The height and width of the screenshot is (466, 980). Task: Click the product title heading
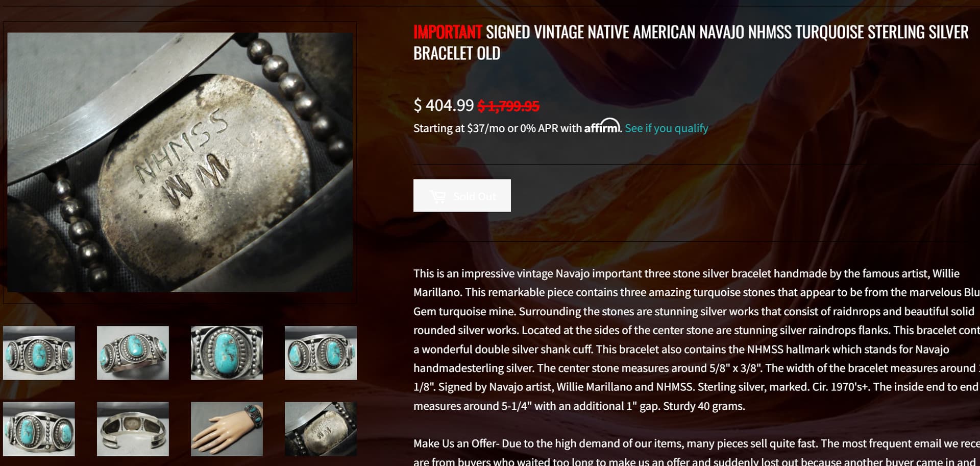click(x=691, y=42)
